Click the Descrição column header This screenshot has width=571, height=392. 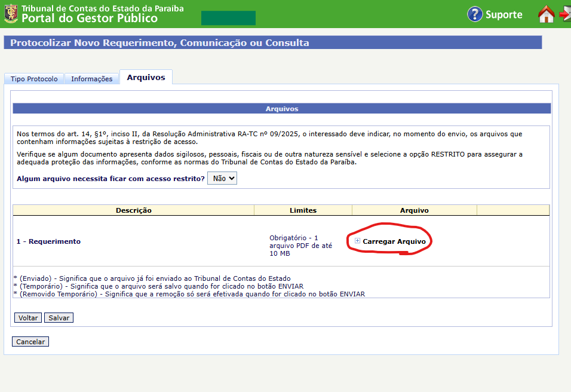(134, 210)
